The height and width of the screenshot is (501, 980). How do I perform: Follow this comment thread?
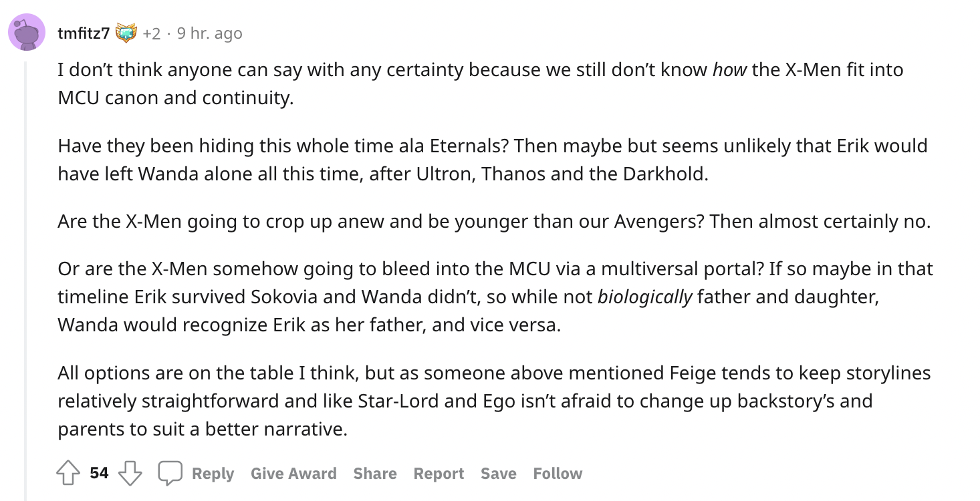coord(558,474)
